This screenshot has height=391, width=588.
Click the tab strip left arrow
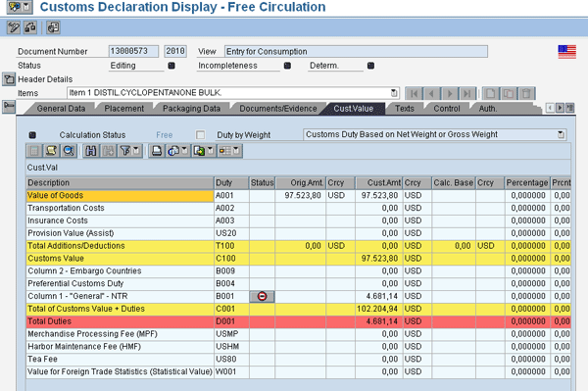click(550, 108)
